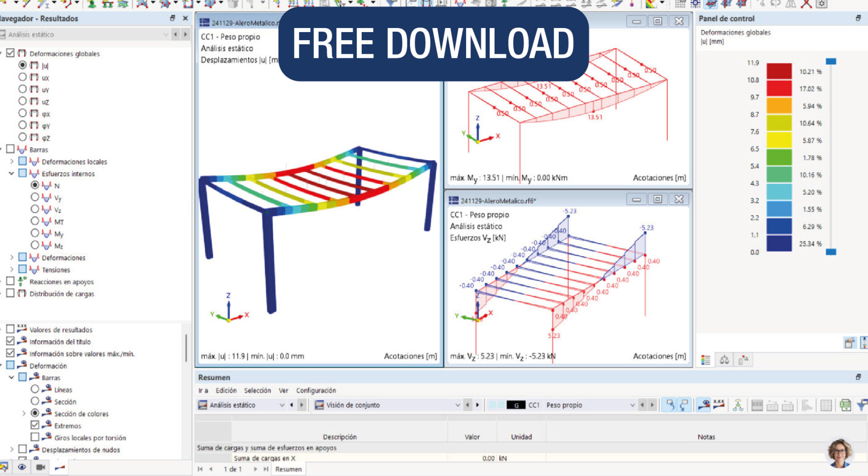The width and height of the screenshot is (868, 476).
Task: Click the lower color scale slider handle
Action: click(x=831, y=252)
